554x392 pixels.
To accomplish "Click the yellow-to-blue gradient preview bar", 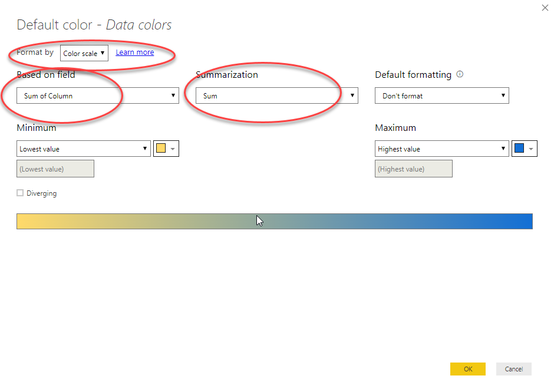I will click(x=275, y=221).
